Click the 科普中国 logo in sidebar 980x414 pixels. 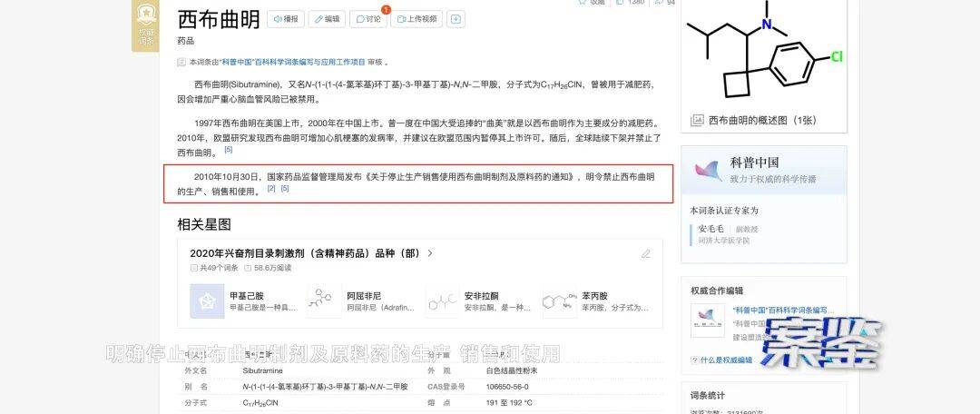tap(708, 170)
